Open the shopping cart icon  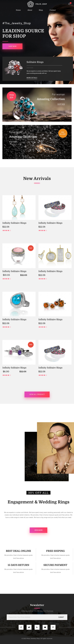[69, 4]
